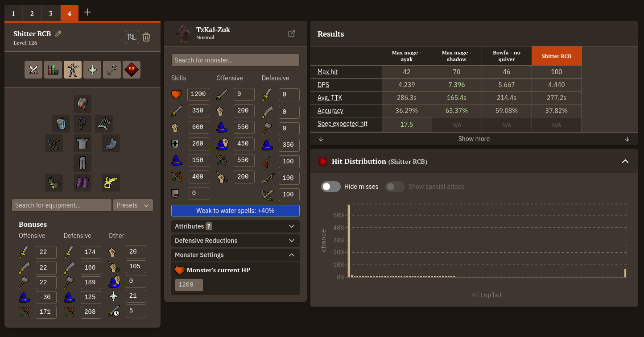Select the Max mage - shadow results column
This screenshot has width=644, height=337.
(x=457, y=56)
